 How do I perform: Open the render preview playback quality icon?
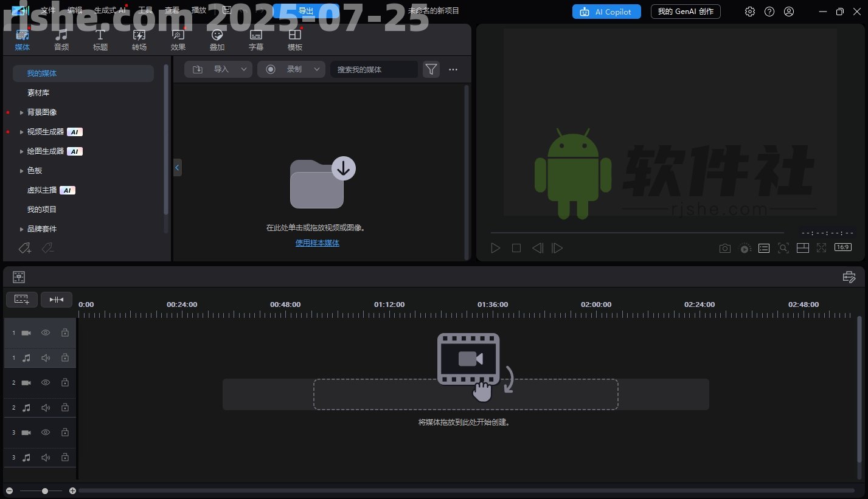(x=745, y=248)
